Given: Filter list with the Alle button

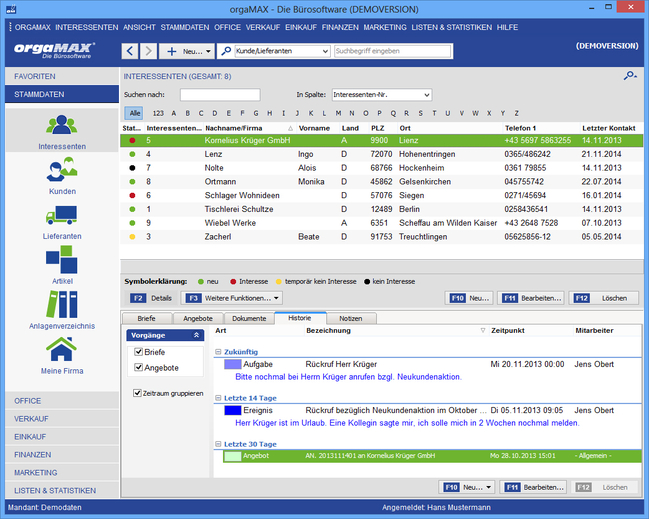Looking at the screenshot, I should 135,113.
